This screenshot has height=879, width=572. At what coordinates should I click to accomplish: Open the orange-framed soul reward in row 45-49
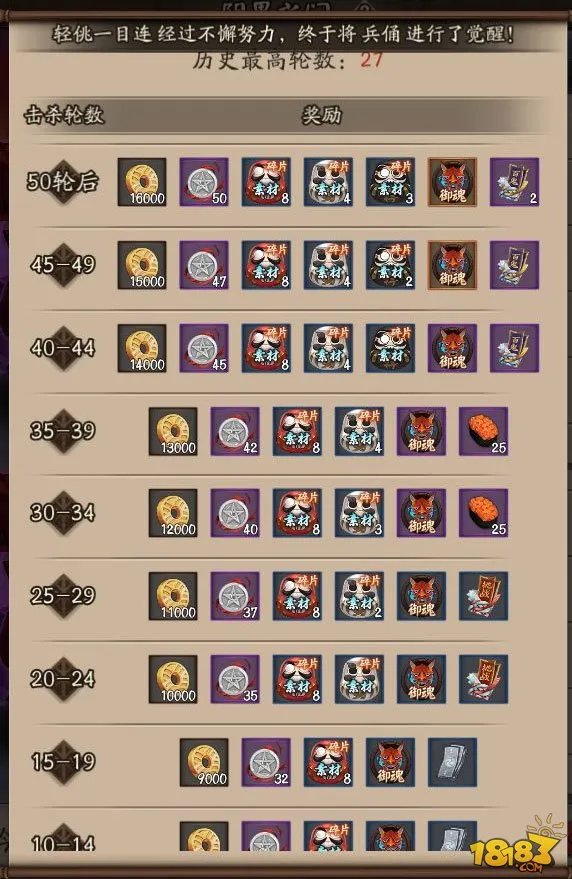[x=453, y=265]
